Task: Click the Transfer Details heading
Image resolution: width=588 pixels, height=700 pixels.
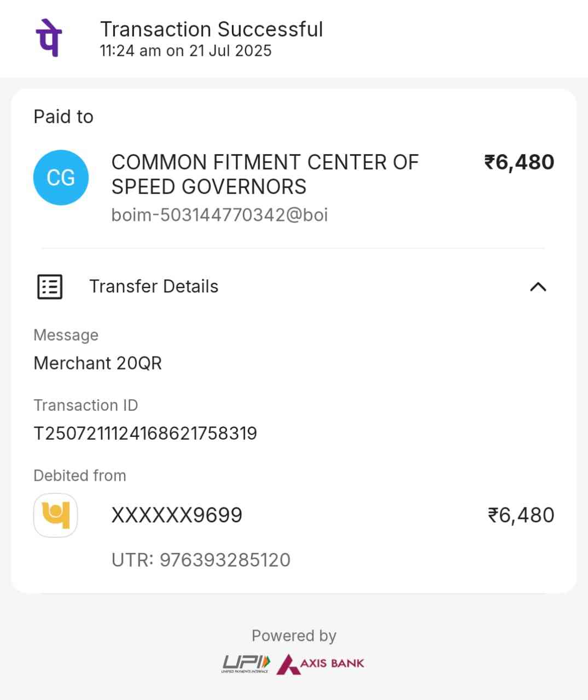Action: pos(154,287)
